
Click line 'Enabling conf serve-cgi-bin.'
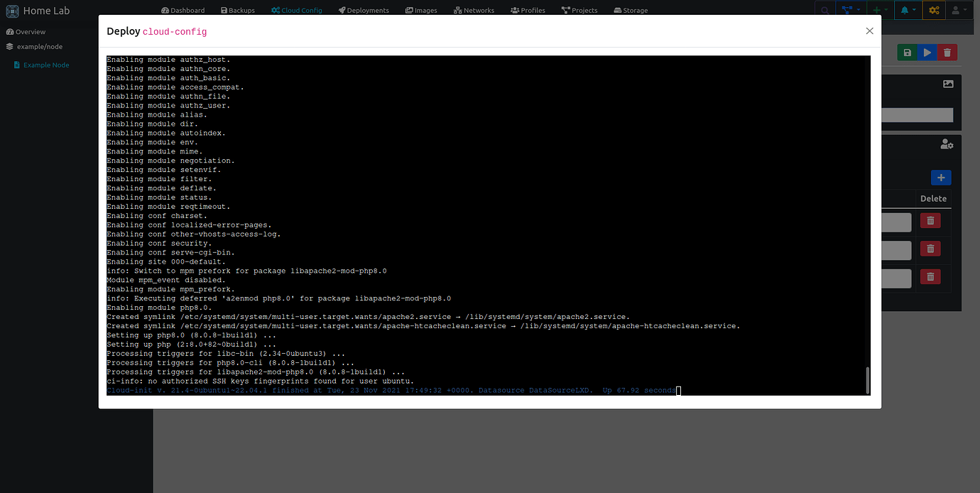[170, 252]
